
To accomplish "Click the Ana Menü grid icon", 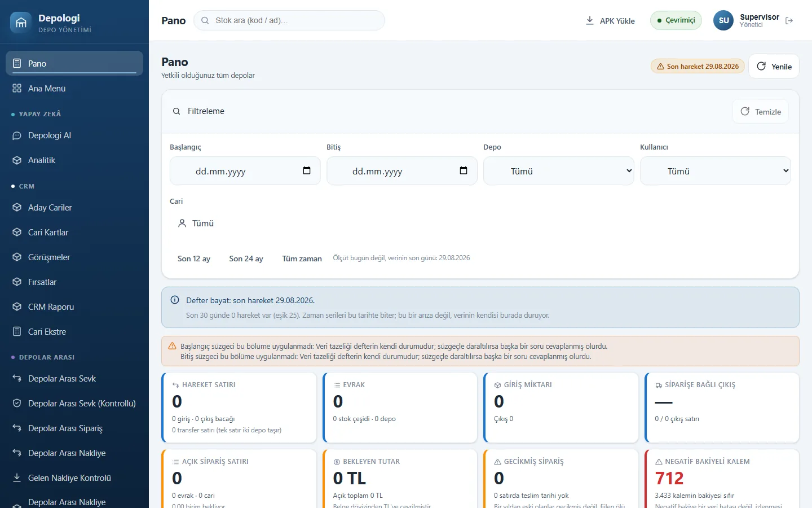I will pos(17,88).
